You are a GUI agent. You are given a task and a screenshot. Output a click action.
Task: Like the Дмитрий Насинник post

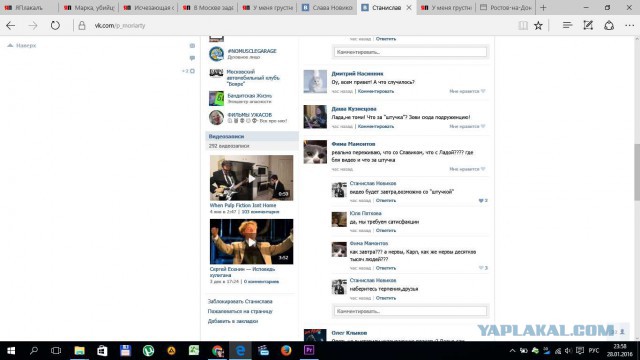tap(467, 91)
